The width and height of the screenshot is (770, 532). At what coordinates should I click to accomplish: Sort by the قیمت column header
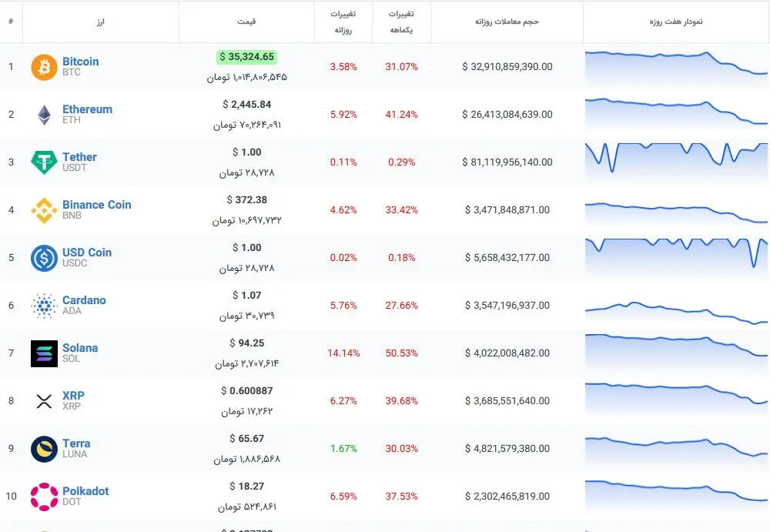click(246, 22)
